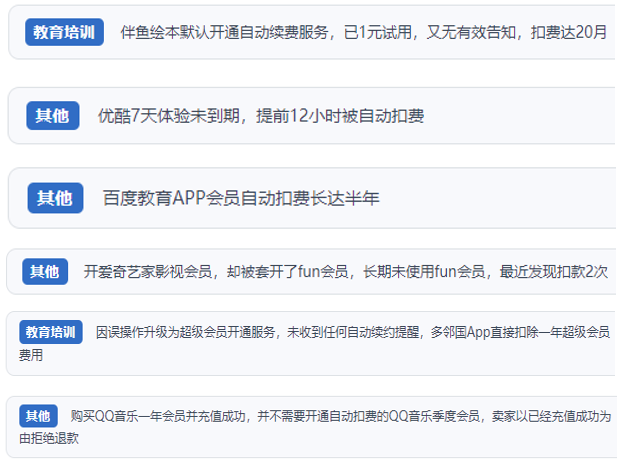Open the 多邻国 super member complaint title
The image size is (624, 464).
[350, 331]
